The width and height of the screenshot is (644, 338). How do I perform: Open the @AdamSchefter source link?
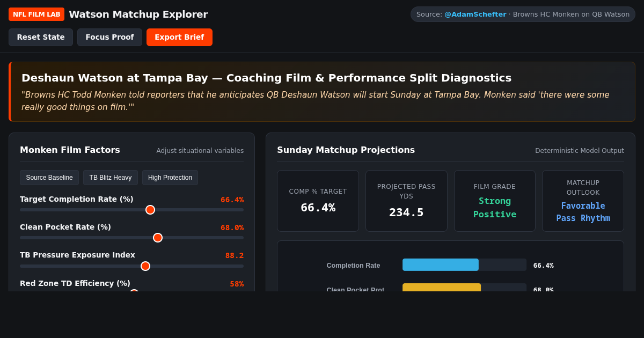[x=475, y=14]
